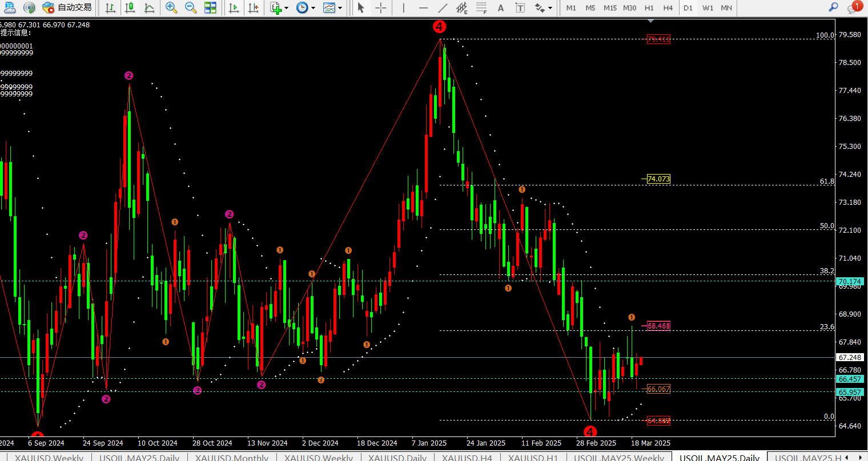Click the 74.073 yellow price label
This screenshot has width=868, height=461.
658,179
